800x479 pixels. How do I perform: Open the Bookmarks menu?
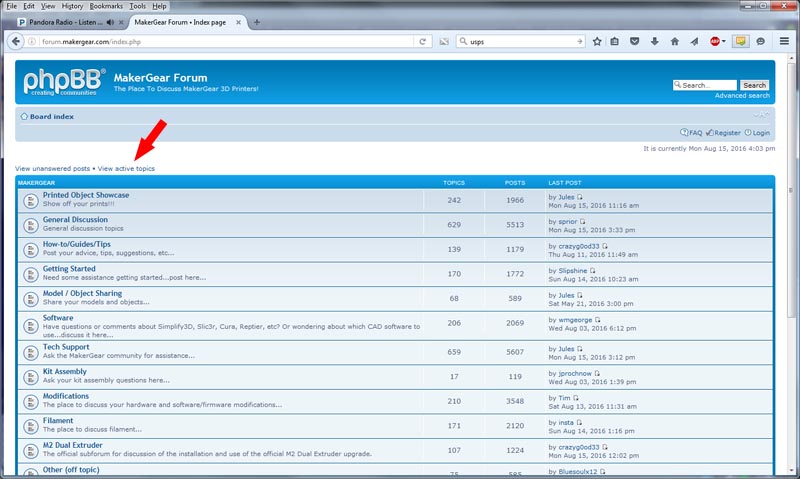coord(106,6)
